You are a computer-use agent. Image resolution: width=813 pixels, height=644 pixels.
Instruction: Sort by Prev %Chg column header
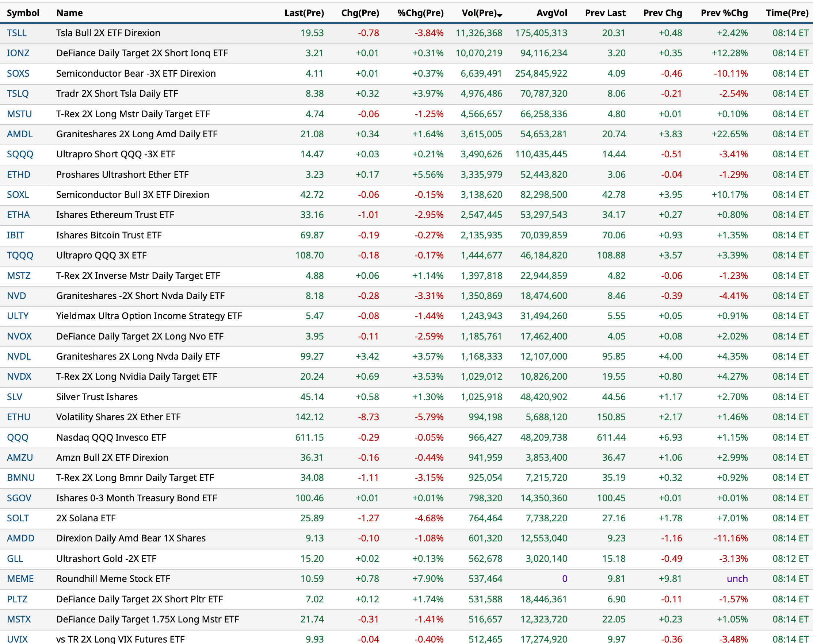[x=724, y=13]
